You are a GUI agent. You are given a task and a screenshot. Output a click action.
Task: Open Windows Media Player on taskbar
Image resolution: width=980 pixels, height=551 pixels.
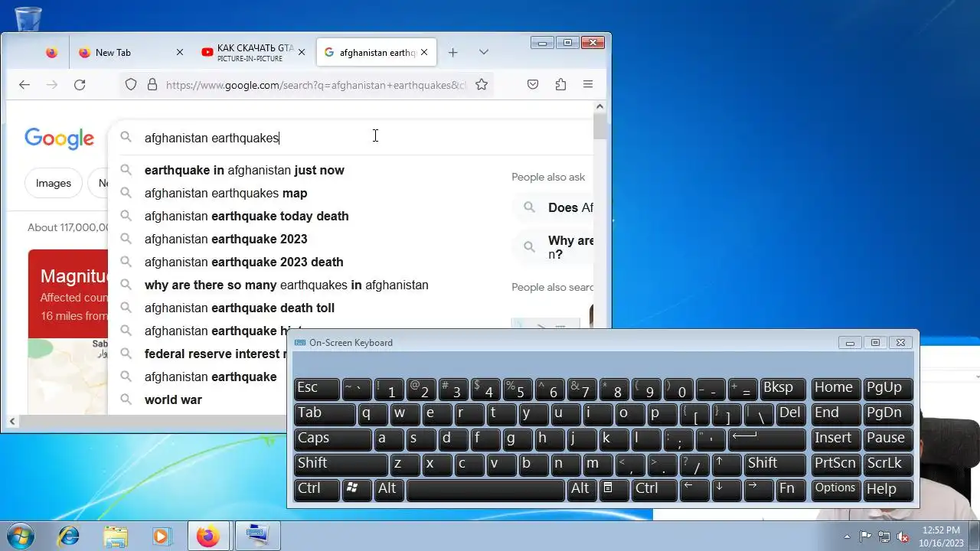(x=162, y=536)
